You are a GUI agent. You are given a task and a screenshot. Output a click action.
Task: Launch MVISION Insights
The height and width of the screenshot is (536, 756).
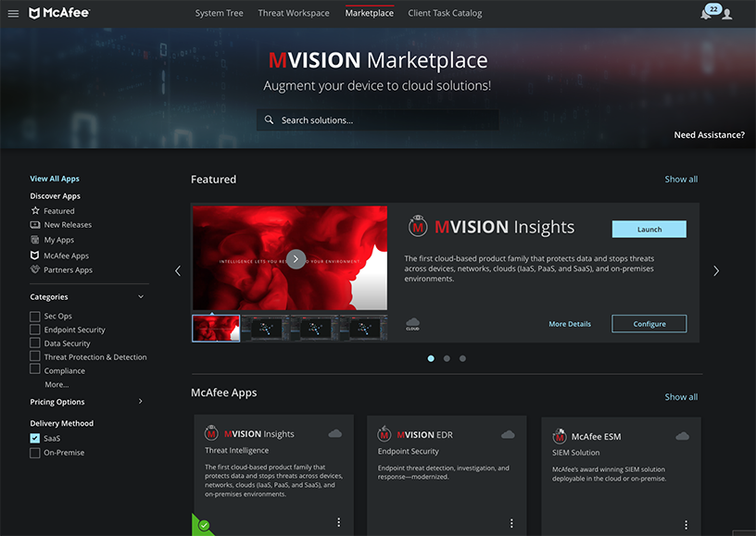(649, 229)
